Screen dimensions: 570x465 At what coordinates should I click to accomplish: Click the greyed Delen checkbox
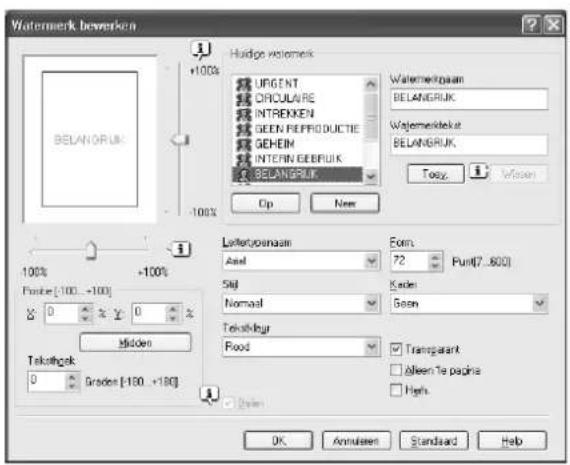228,403
